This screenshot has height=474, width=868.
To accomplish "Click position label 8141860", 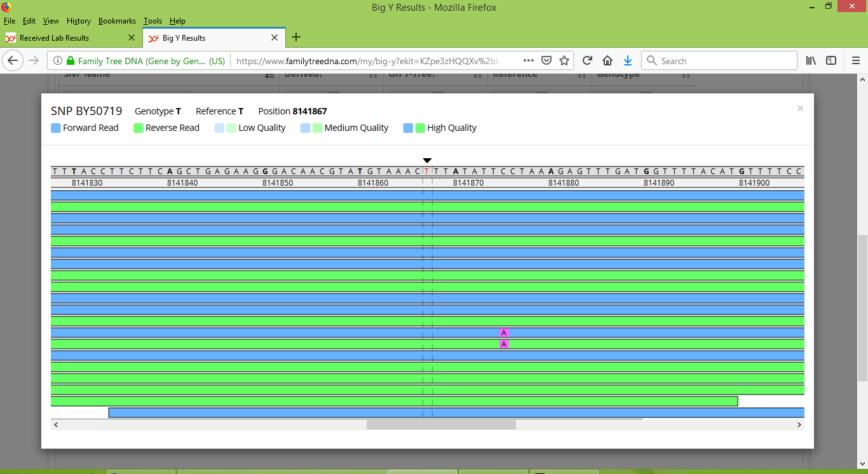I will coord(373,183).
